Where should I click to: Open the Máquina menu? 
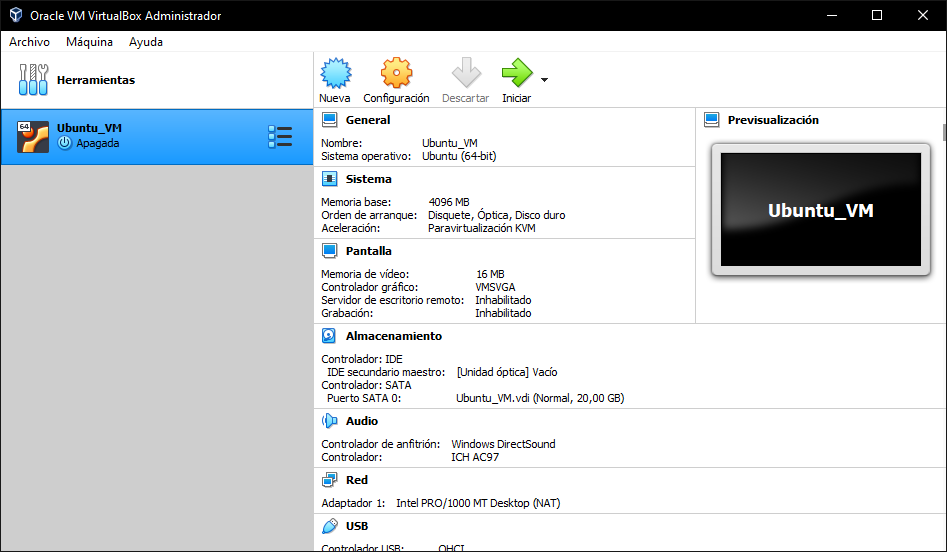click(x=89, y=42)
